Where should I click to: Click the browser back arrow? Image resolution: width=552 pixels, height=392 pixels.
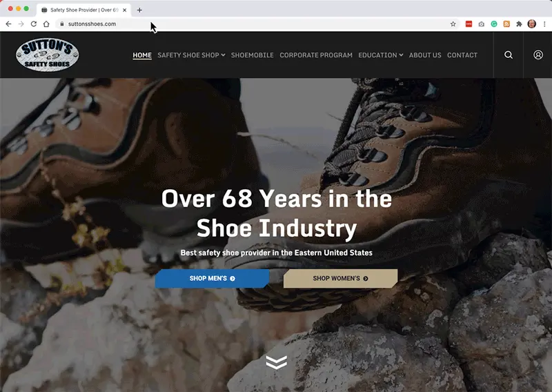[x=8, y=24]
